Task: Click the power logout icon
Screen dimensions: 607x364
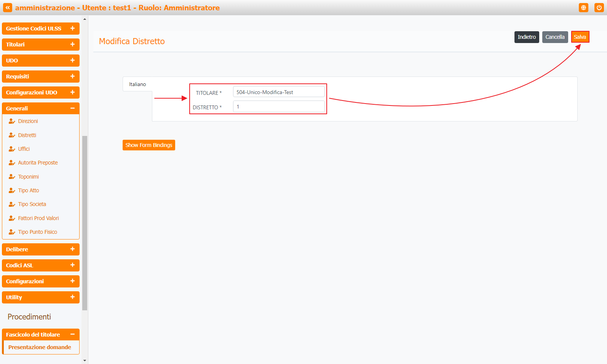Action: click(599, 8)
